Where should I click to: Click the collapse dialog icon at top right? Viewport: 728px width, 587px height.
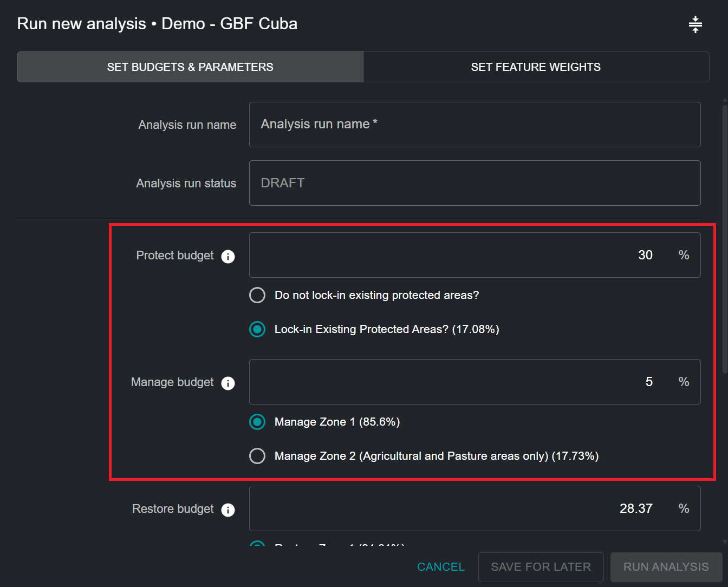coord(695,24)
